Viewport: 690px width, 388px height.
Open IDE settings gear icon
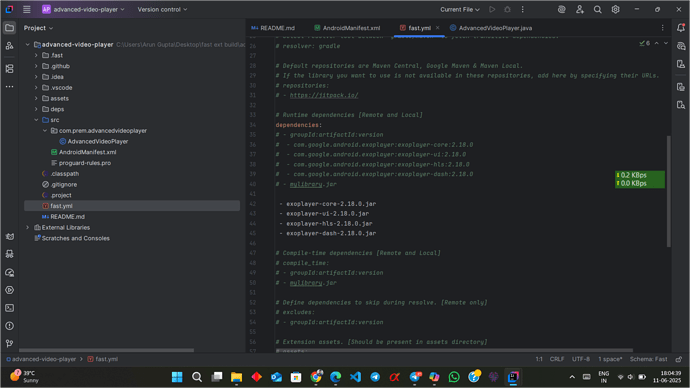tap(615, 9)
